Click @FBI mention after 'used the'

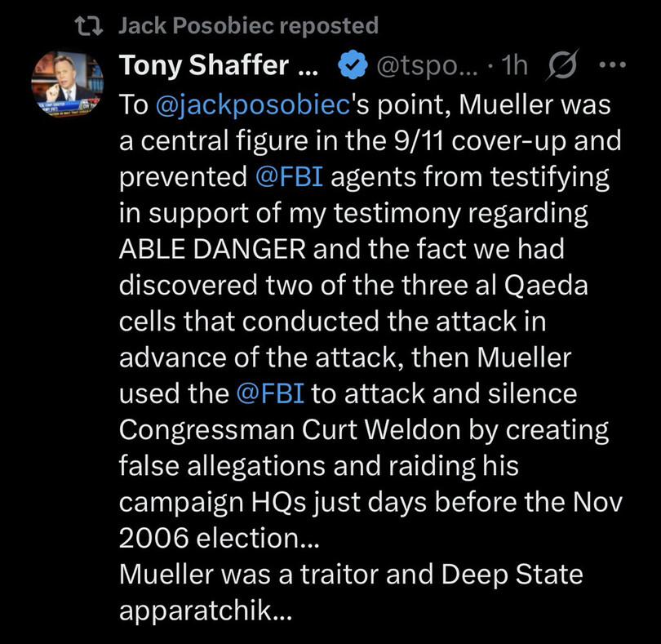coord(269,393)
